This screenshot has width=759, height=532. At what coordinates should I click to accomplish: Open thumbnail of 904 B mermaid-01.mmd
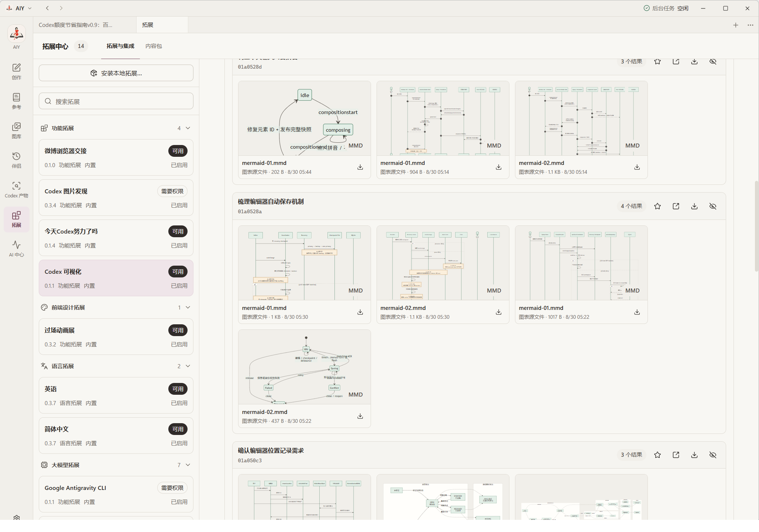(x=443, y=118)
